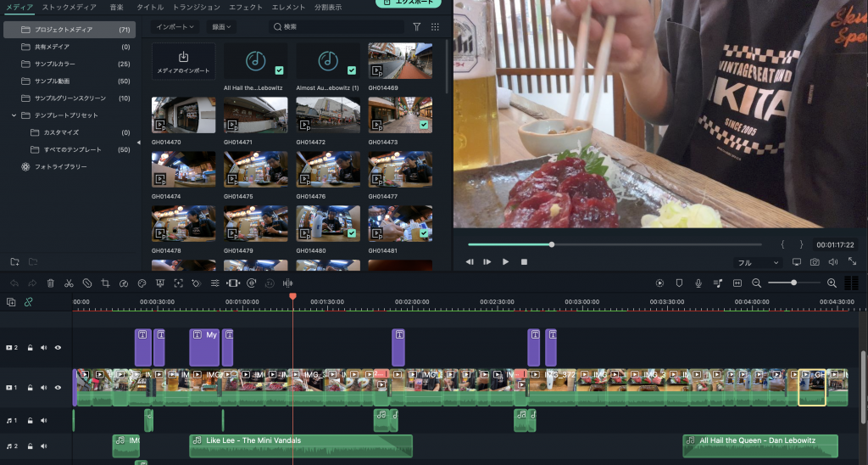Click the tag icon next to scissors
This screenshot has height=465, width=868.
(x=87, y=283)
